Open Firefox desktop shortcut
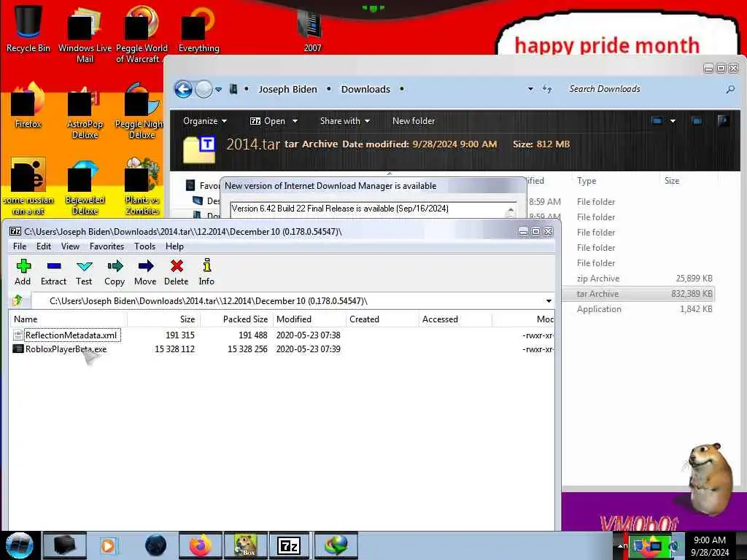Screen dimensions: 747x560 tap(28, 105)
